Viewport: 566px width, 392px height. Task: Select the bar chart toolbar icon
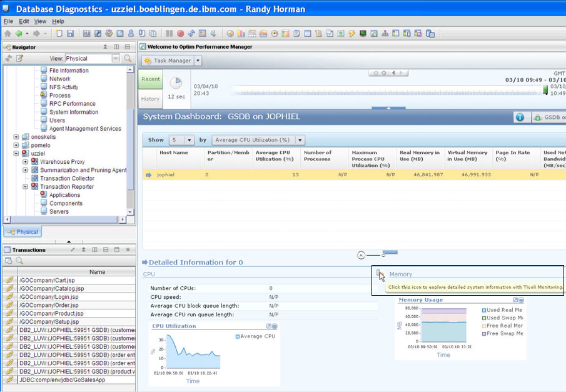click(241, 34)
